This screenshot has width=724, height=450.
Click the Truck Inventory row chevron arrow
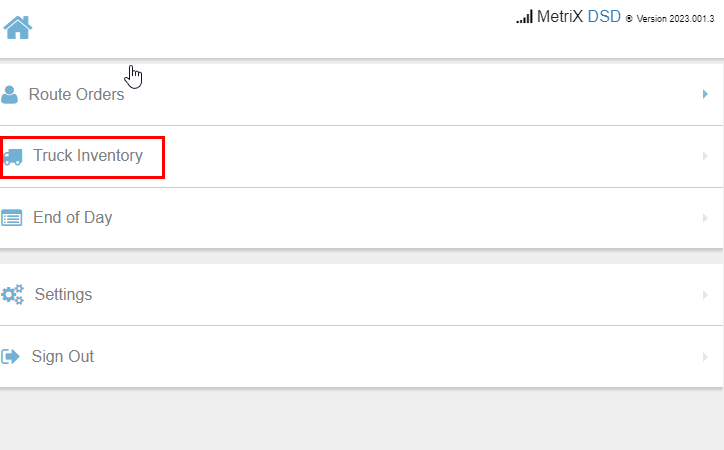[x=705, y=156]
